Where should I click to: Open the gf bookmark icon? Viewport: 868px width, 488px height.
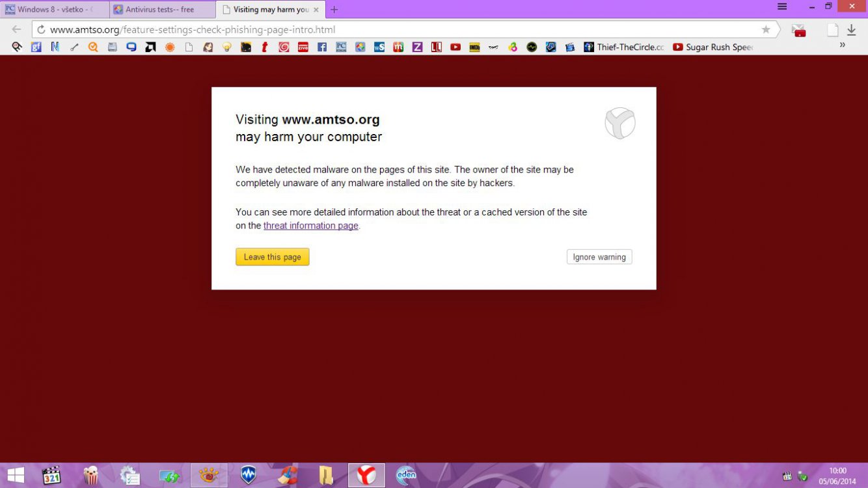[36, 47]
